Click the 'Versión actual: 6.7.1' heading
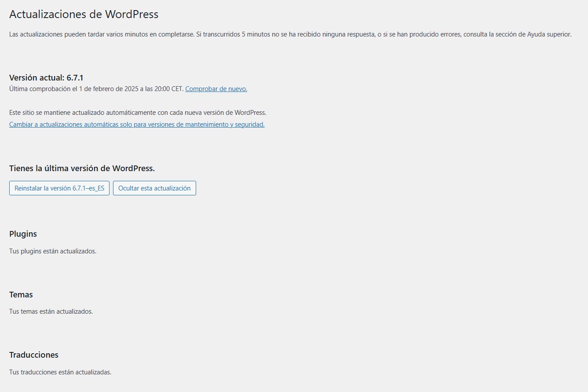This screenshot has height=392, width=588. click(x=46, y=78)
